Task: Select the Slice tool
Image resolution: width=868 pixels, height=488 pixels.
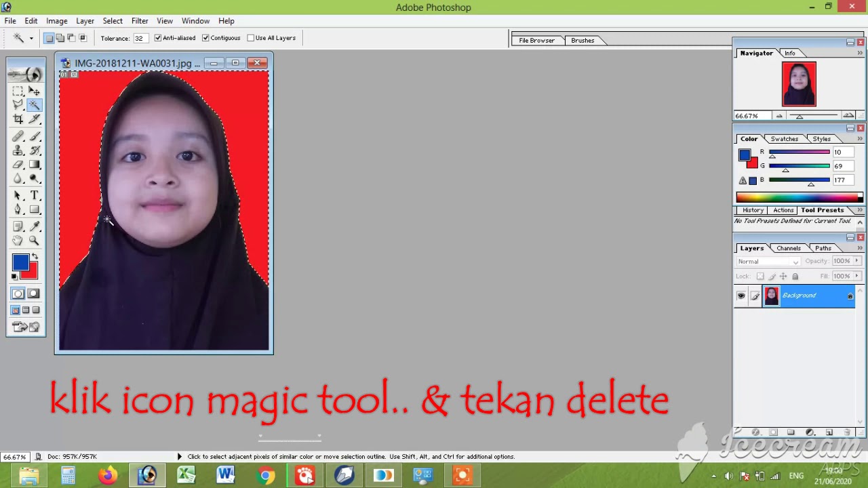Action: 34,119
